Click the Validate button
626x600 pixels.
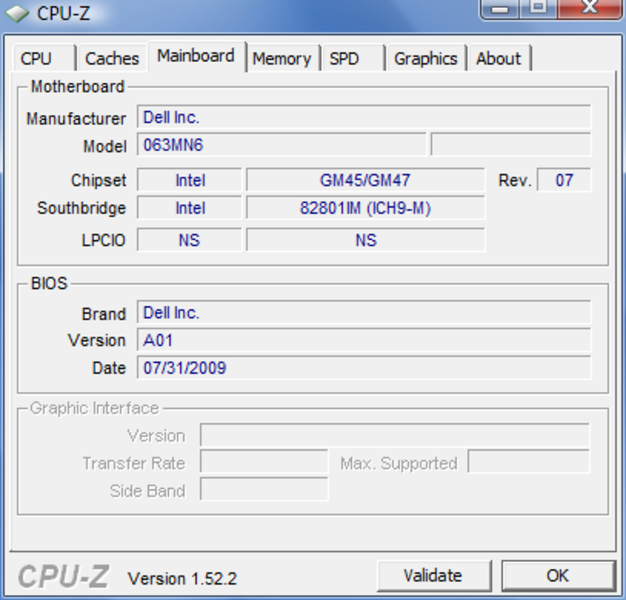434,576
